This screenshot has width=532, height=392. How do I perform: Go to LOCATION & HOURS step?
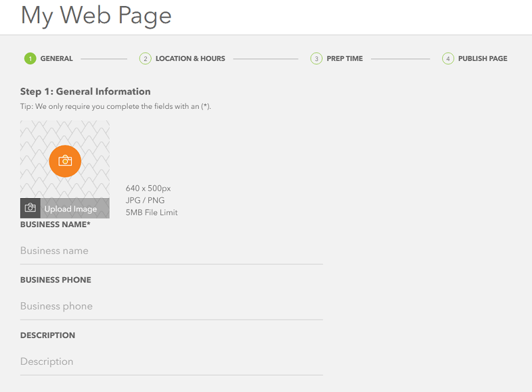click(190, 58)
